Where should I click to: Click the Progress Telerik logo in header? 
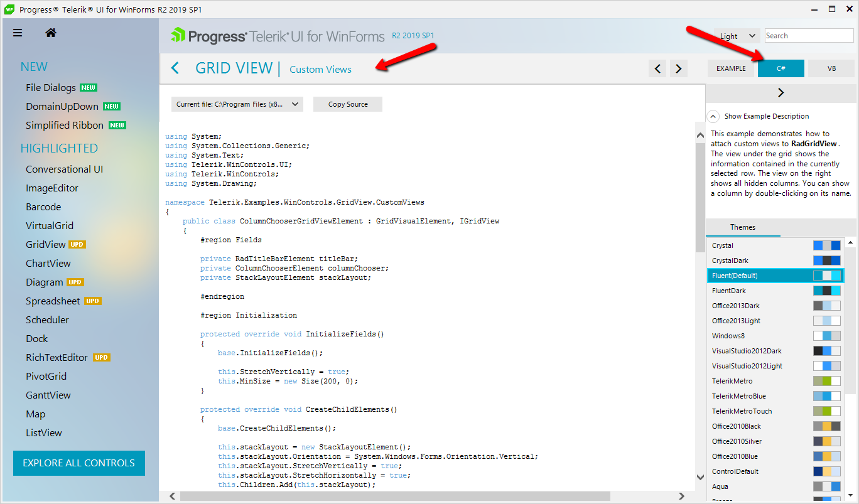click(x=277, y=36)
